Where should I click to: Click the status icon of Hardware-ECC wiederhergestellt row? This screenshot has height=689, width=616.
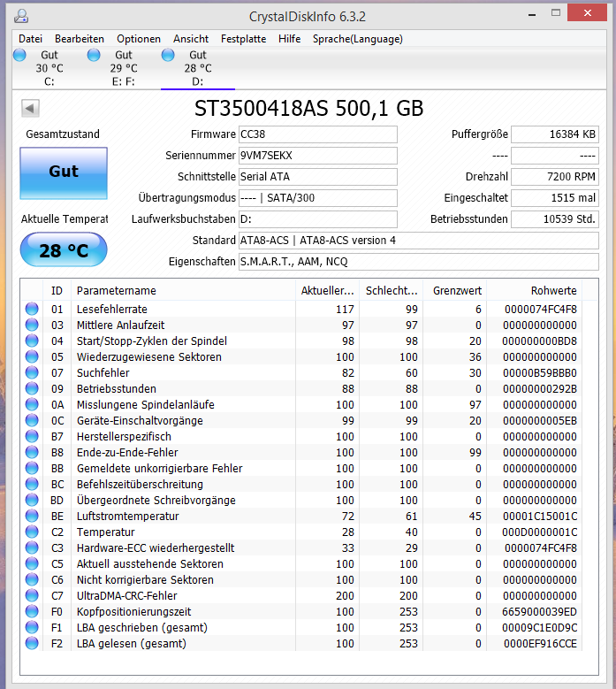pos(32,547)
